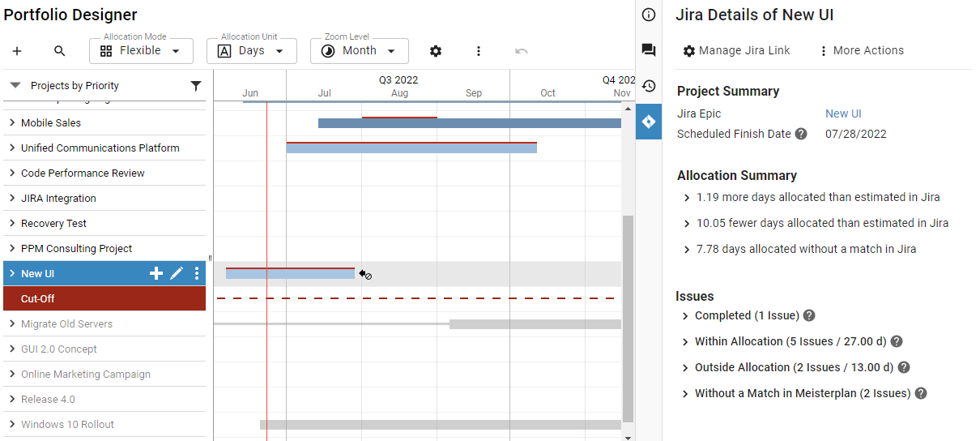The height and width of the screenshot is (441, 980).
Task: Click the Aug month header
Action: click(x=399, y=93)
